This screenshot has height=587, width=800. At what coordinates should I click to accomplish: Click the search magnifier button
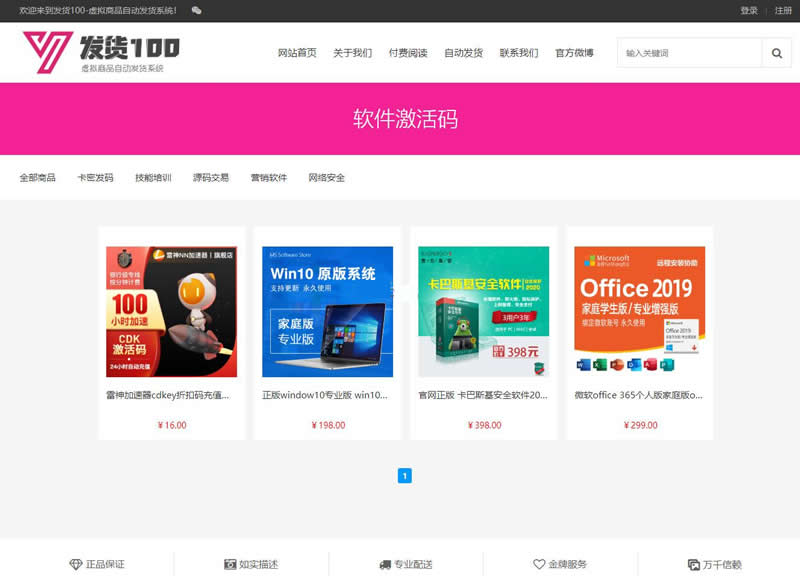(777, 53)
